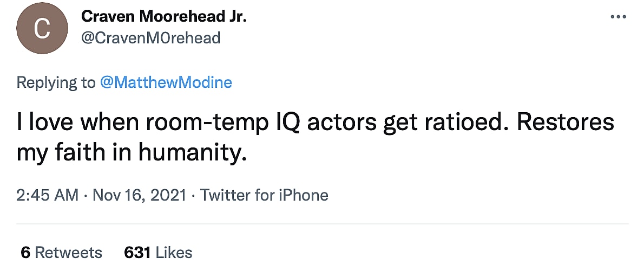Open the Twitter for iPhone source link
The width and height of the screenshot is (644, 277).
tap(264, 195)
